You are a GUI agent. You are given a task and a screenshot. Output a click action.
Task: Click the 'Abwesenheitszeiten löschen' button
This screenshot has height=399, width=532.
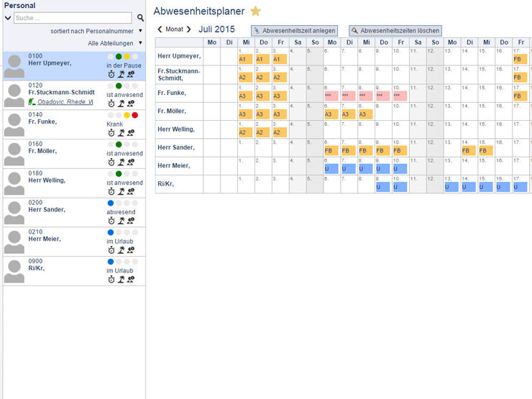(x=395, y=31)
